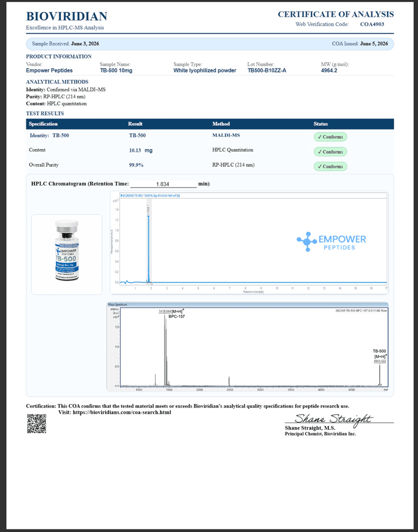This screenshot has height=532, width=418.
Task: Select sample name TB-500 10mg
Action: [116, 71]
